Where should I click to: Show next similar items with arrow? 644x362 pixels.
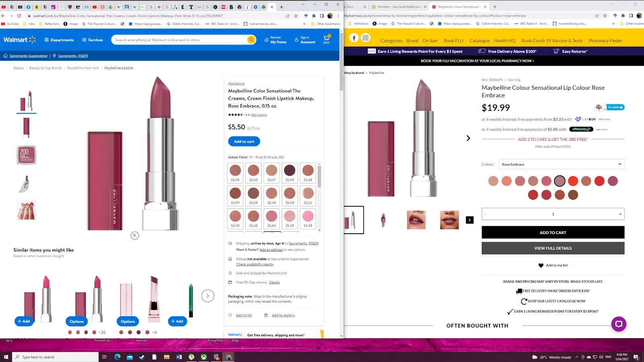[x=208, y=296]
